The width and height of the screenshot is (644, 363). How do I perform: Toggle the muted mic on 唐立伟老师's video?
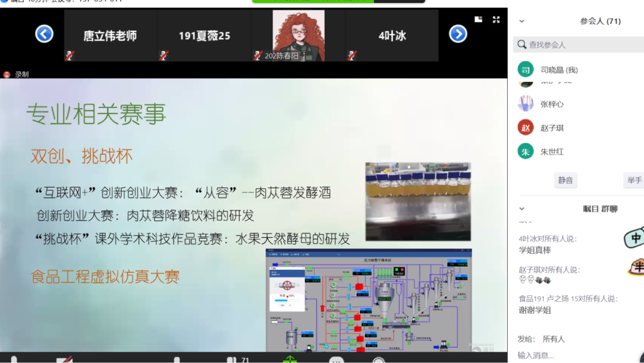(x=69, y=56)
